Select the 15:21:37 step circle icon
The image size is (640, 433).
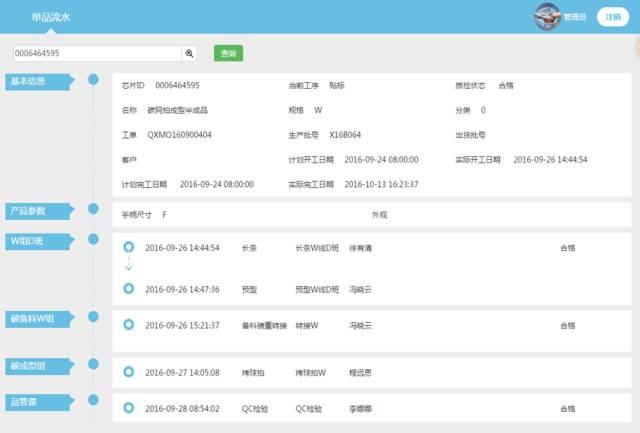[x=128, y=325]
